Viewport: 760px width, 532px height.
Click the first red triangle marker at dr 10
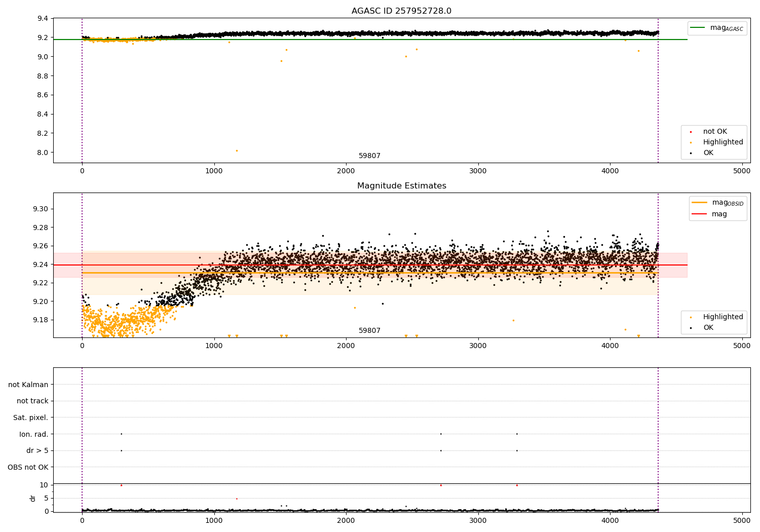(121, 485)
